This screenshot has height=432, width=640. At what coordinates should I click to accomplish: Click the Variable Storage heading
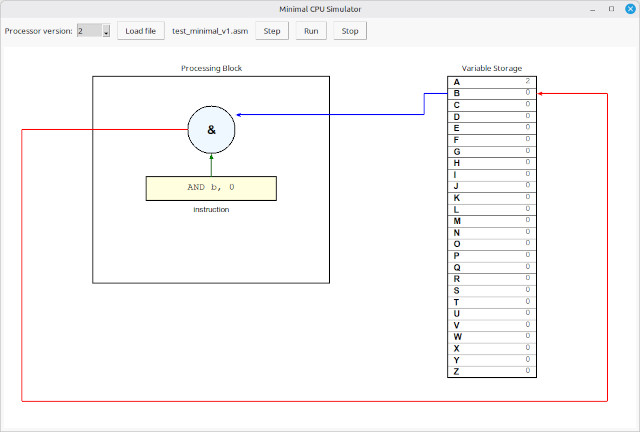(492, 68)
